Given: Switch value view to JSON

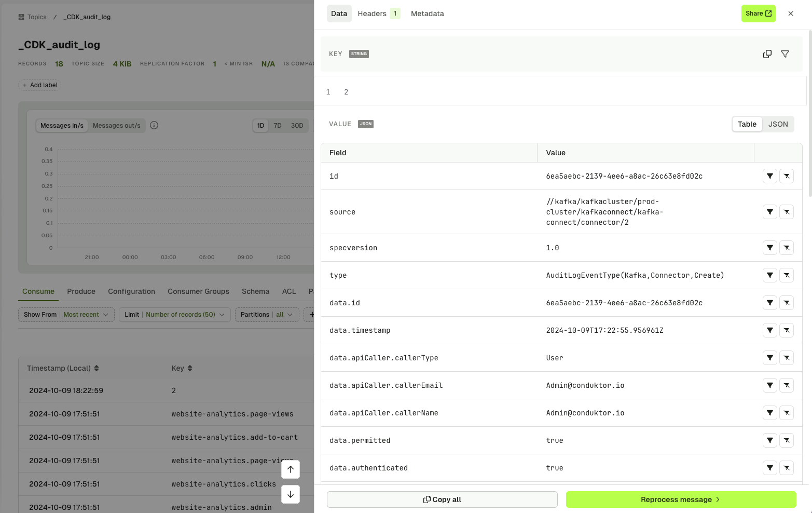Looking at the screenshot, I should 778,124.
